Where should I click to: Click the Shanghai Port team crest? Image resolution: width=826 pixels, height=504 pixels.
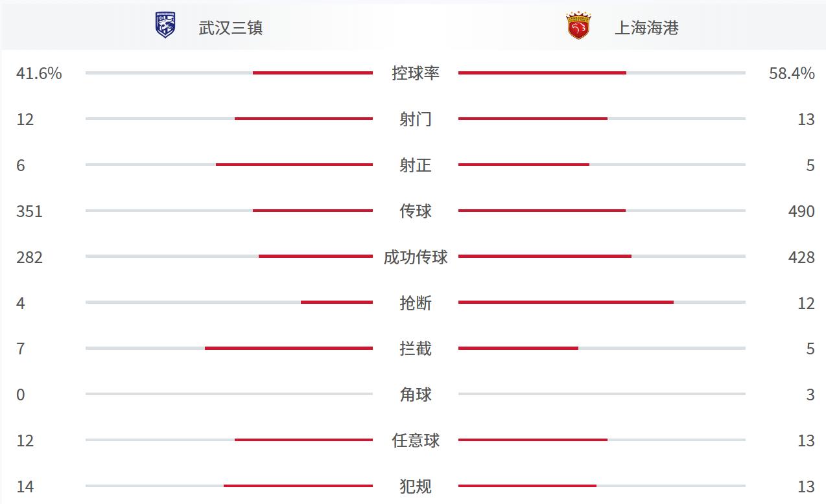[578, 26]
